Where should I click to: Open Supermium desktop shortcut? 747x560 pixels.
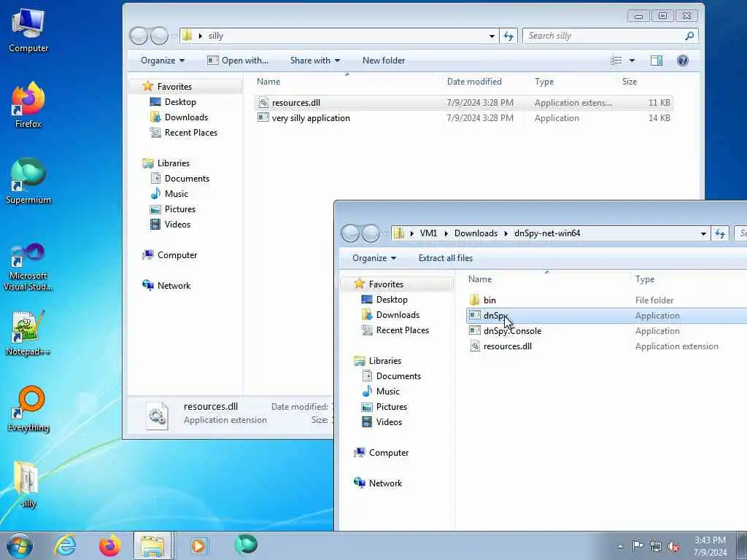tap(28, 181)
